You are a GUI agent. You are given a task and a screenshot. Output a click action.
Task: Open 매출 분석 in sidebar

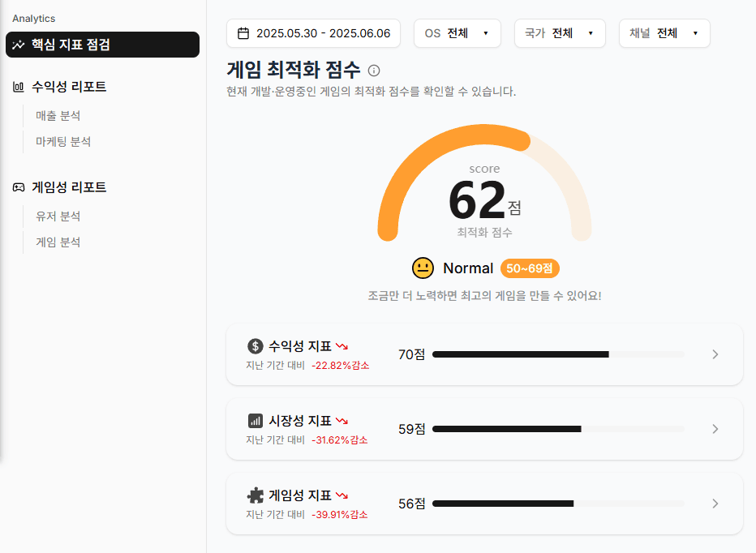point(58,116)
